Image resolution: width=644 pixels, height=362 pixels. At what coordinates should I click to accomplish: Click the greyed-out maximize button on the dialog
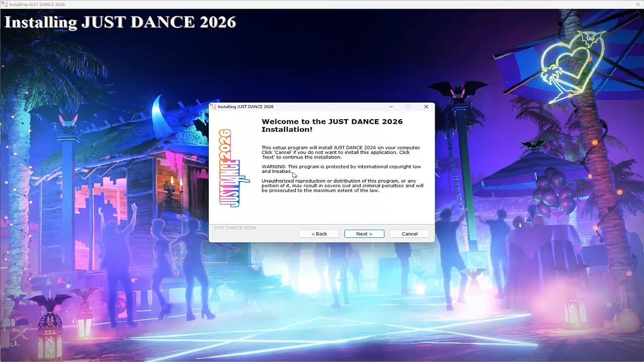tap(408, 107)
